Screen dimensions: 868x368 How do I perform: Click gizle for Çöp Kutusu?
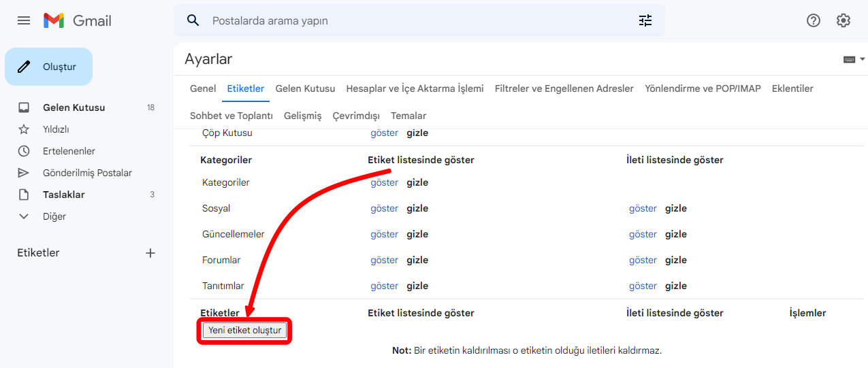[417, 133]
